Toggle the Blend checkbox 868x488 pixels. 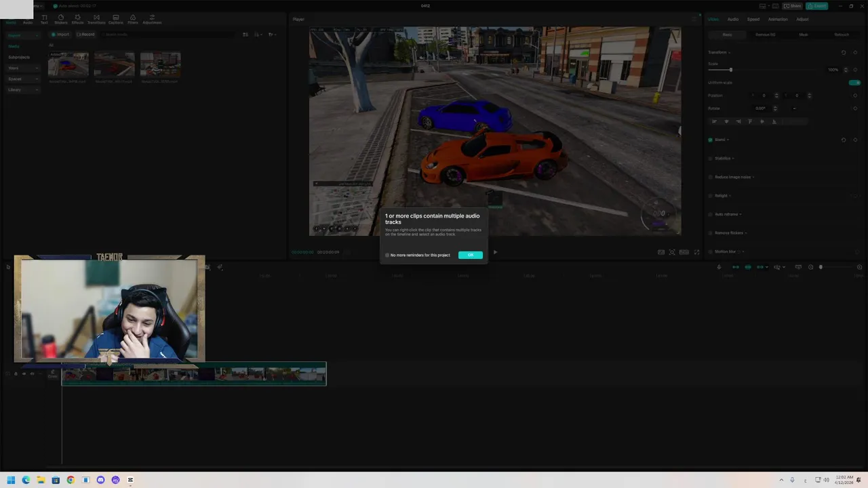[x=711, y=140]
